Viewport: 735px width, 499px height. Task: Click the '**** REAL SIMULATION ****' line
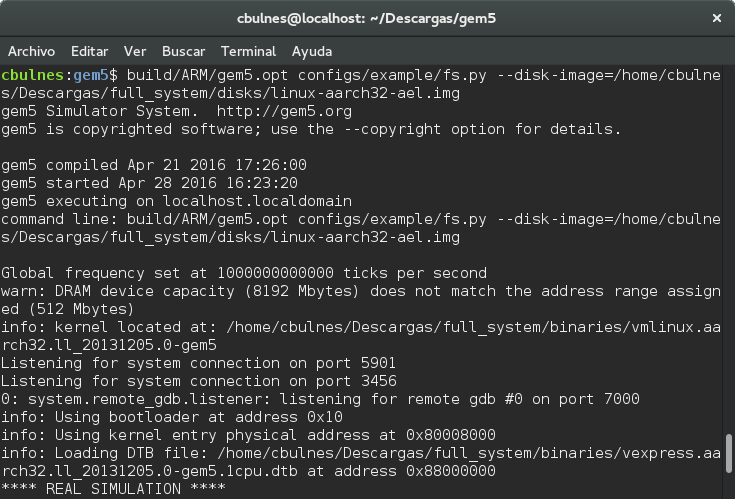(x=113, y=489)
